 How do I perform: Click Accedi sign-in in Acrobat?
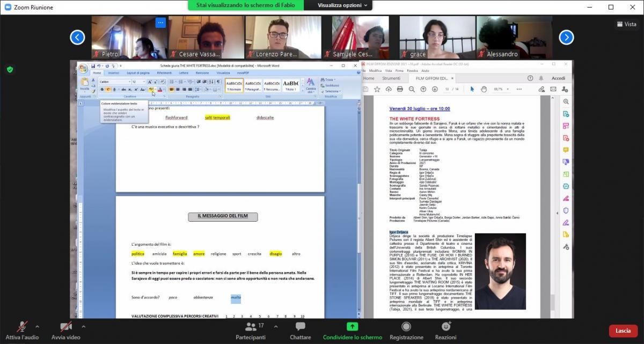pyautogui.click(x=558, y=78)
